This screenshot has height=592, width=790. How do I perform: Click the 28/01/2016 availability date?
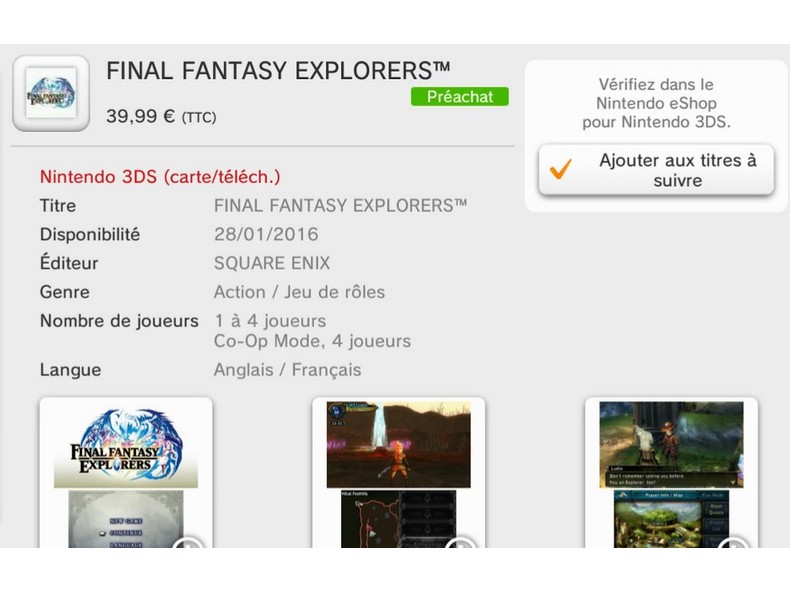tap(266, 234)
